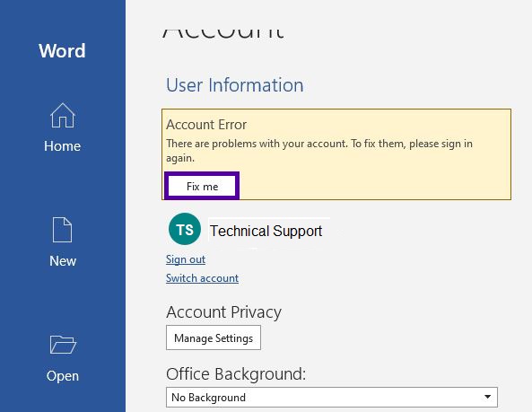Screen dimensions: 532x412
Task: Select the Open menu label
Action: click(63, 376)
